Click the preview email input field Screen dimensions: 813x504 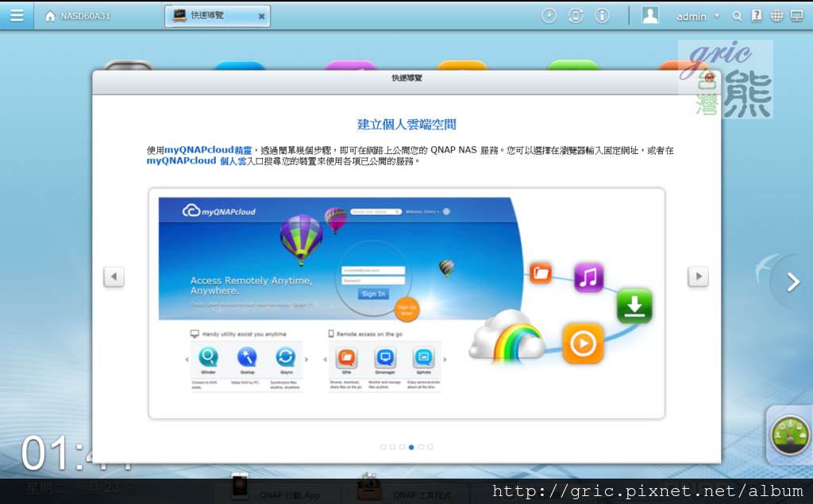373,270
